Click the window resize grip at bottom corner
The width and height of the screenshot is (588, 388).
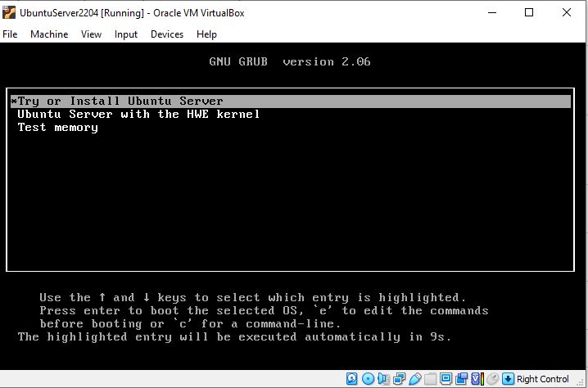click(581, 384)
